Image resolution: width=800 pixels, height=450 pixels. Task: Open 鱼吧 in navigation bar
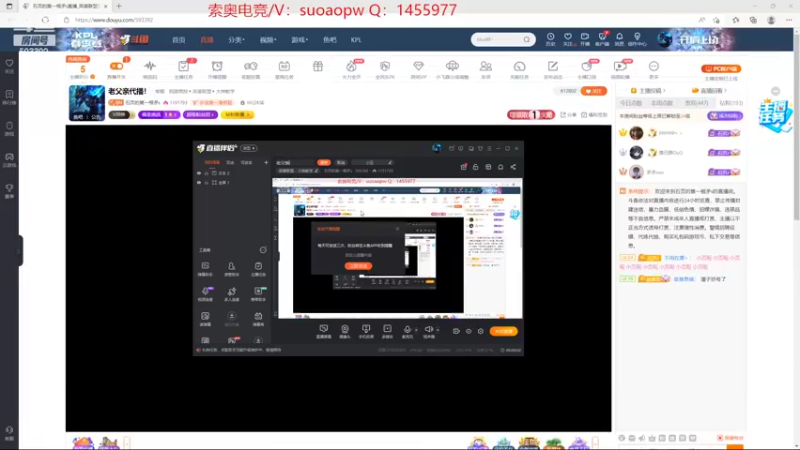tap(330, 40)
